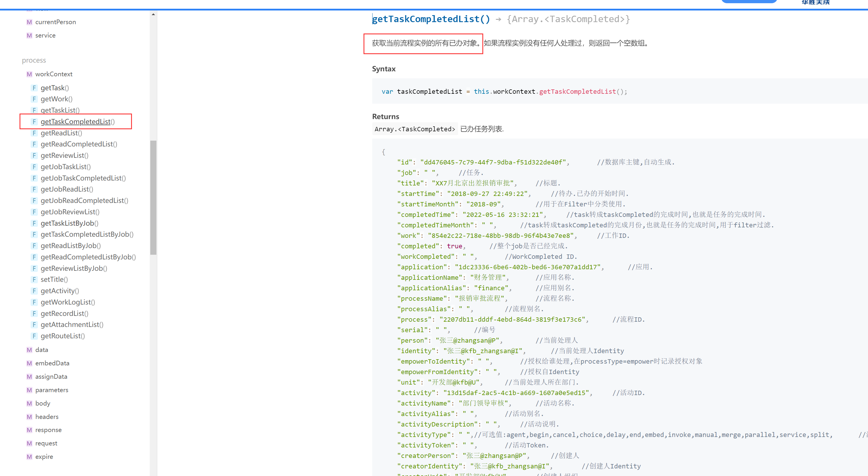Open the getReadList() function entry

[61, 133]
